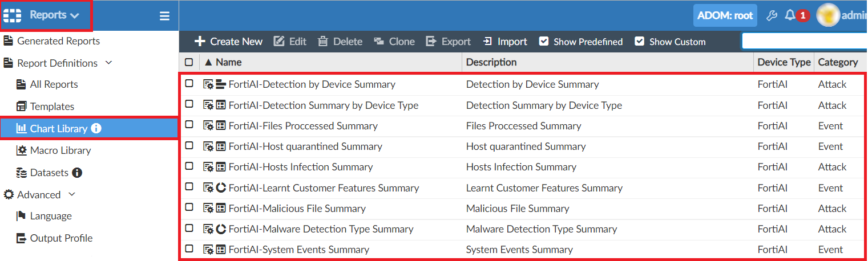Image resolution: width=868 pixels, height=261 pixels.
Task: Go to Generated Reports
Action: [x=58, y=41]
